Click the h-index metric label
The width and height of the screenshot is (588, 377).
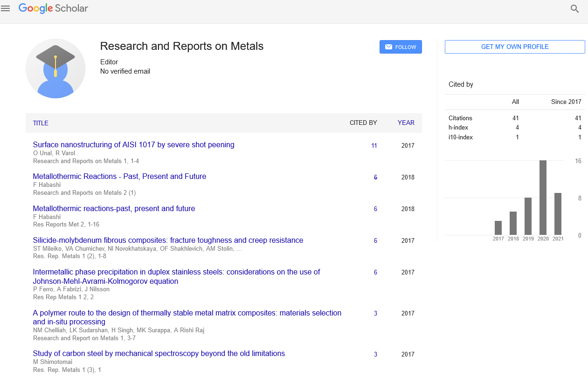[458, 128]
